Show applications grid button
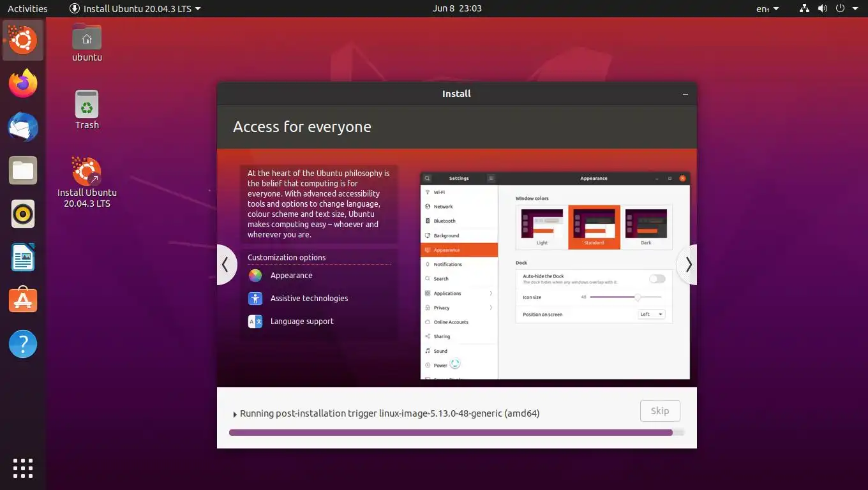The image size is (868, 490). [x=23, y=468]
